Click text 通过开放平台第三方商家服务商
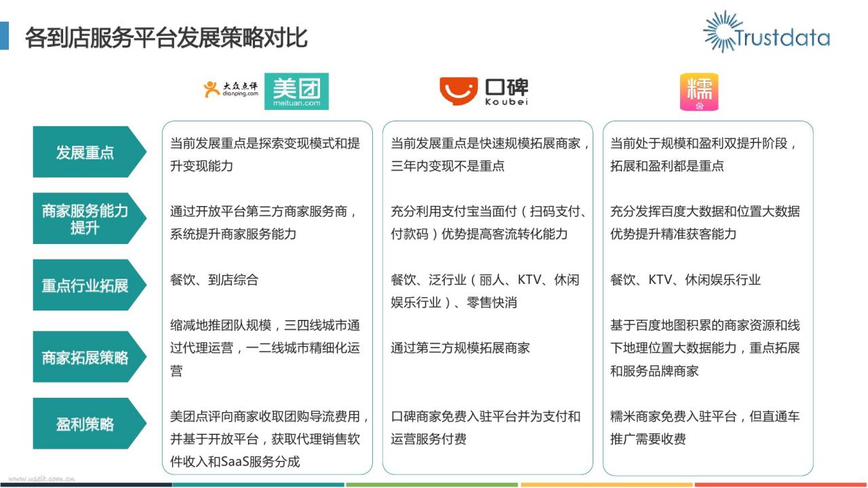This screenshot has width=868, height=488. pos(258,211)
